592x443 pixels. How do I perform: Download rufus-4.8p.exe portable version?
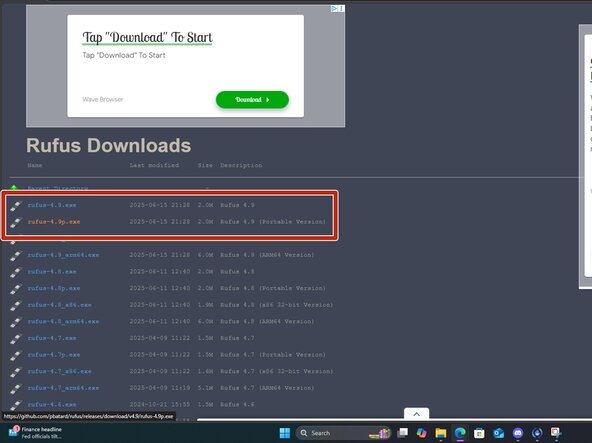(54, 288)
